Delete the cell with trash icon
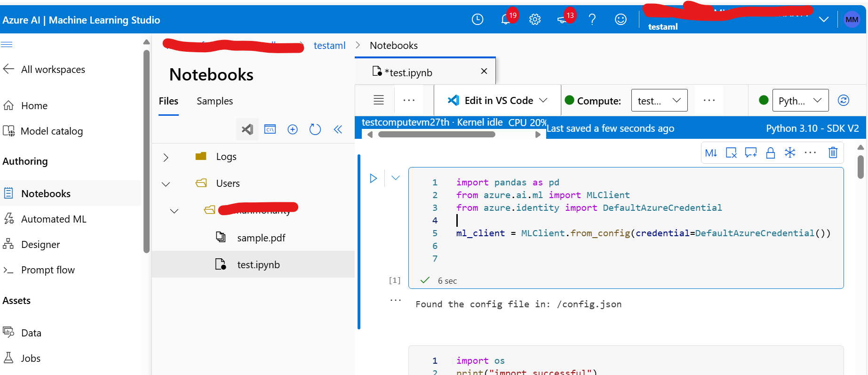 pos(833,152)
